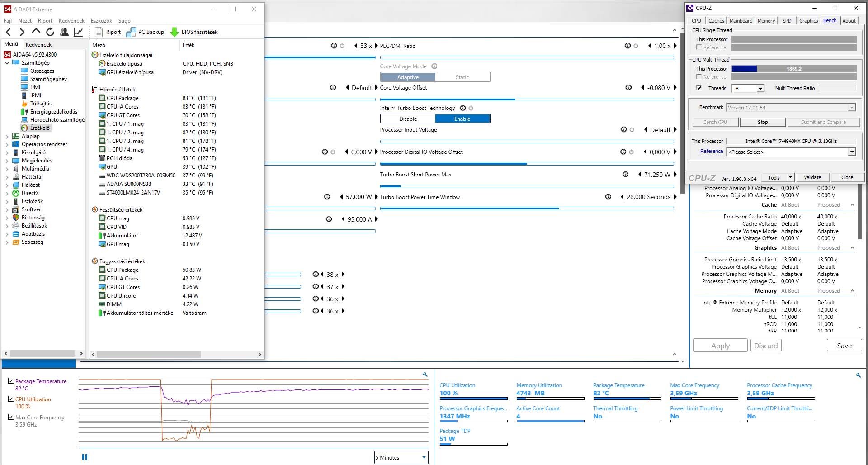Decrease Core Voltage Offset with left arrow
Image resolution: width=868 pixels, height=465 pixels.
point(642,88)
